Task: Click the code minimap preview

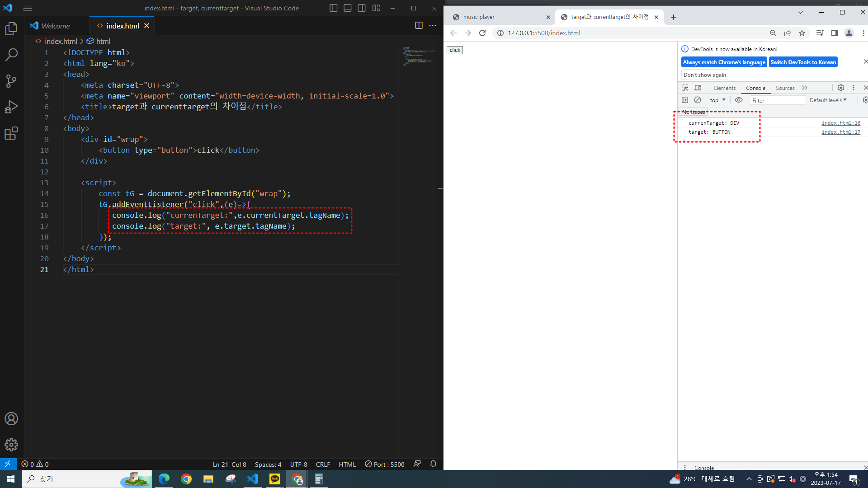Action: pos(419,56)
